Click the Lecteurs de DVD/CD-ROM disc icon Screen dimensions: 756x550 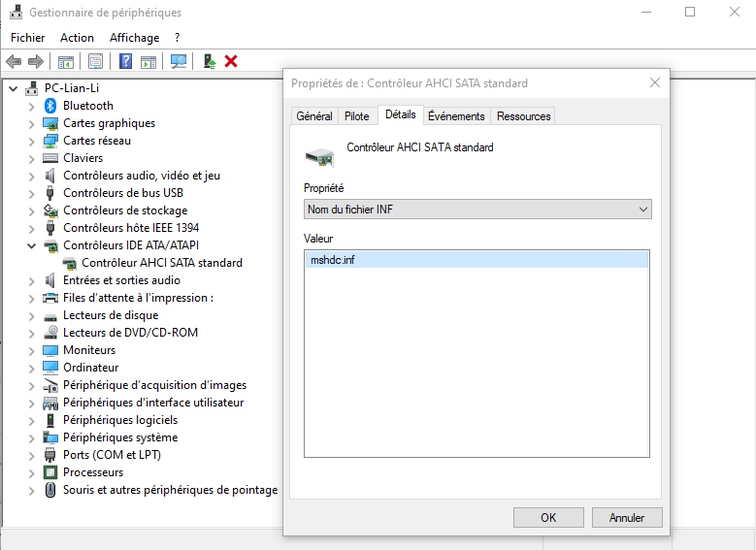click(x=50, y=333)
